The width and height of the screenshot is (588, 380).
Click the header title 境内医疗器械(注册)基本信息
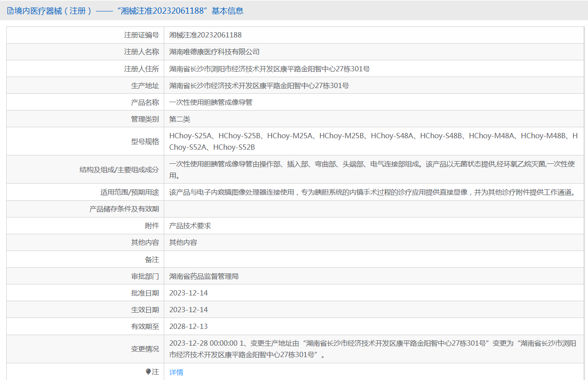tap(129, 11)
